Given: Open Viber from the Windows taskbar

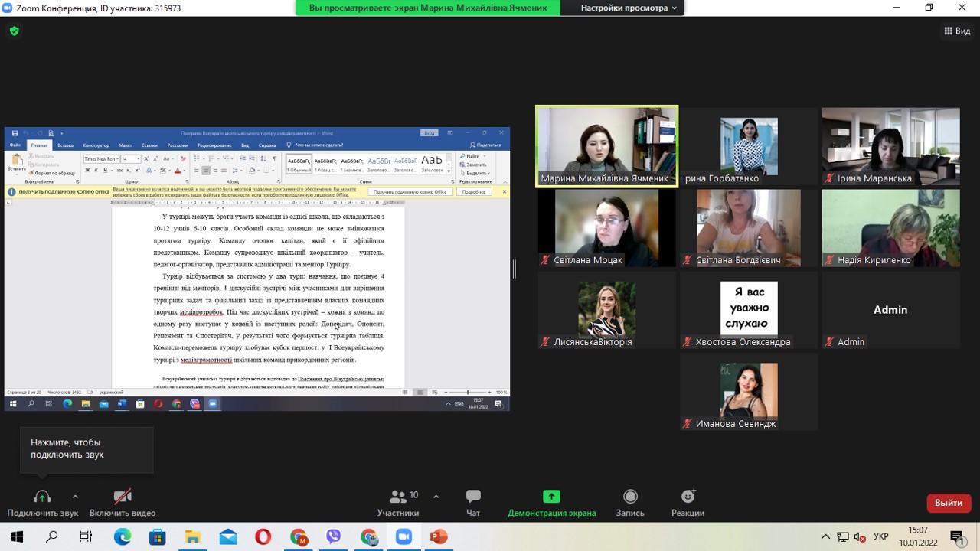Looking at the screenshot, I should (333, 536).
